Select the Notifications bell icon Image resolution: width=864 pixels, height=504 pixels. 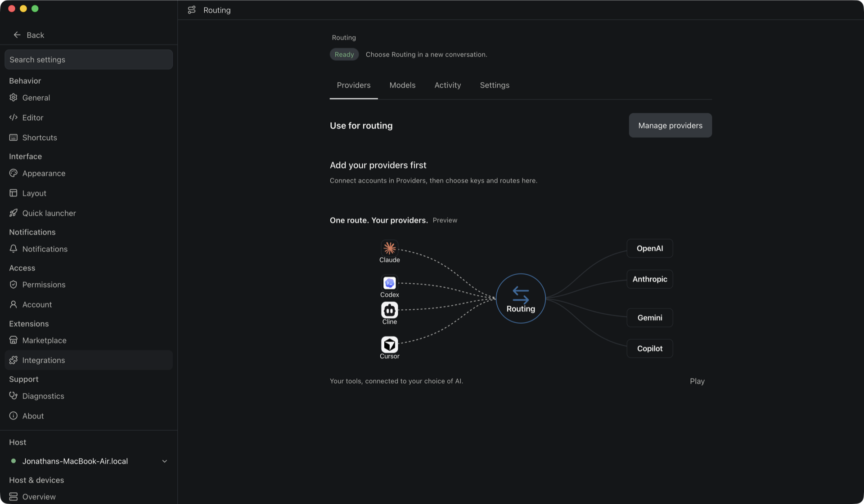click(13, 249)
